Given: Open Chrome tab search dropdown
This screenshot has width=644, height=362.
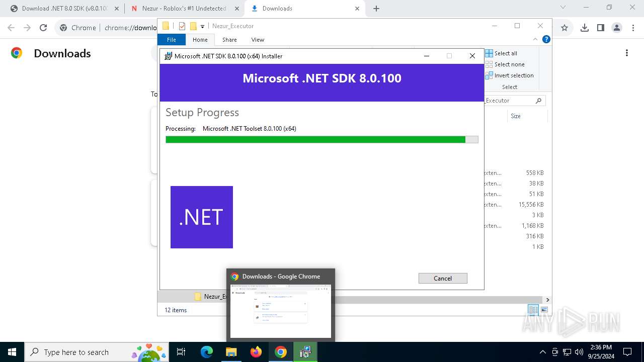Looking at the screenshot, I should [563, 7].
